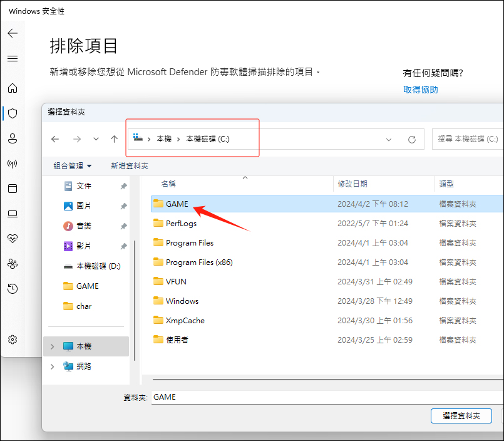Open App & browser control icon
Image resolution: width=504 pixels, height=441 pixels.
tap(13, 189)
